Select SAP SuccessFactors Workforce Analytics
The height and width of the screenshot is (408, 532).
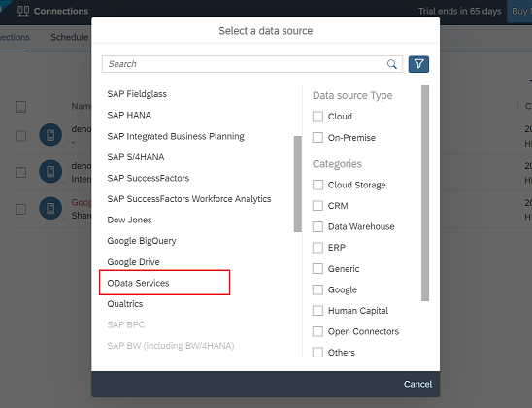pos(189,199)
